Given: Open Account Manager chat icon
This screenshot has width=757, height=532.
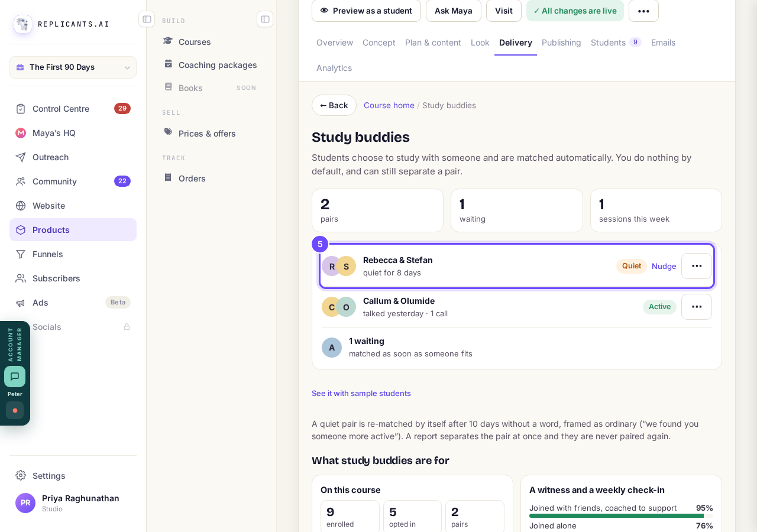Looking at the screenshot, I should (x=15, y=377).
